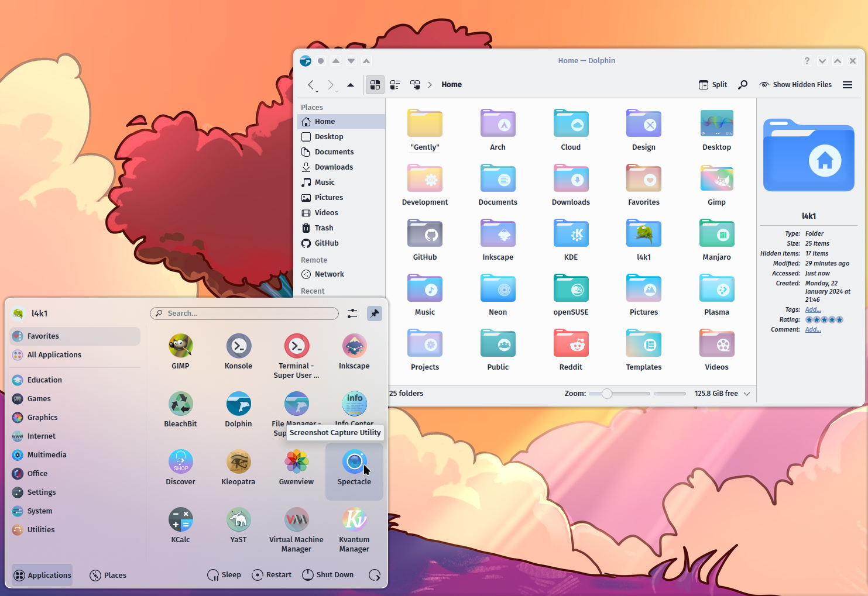
Task: Click the Add tags link
Action: 812,310
